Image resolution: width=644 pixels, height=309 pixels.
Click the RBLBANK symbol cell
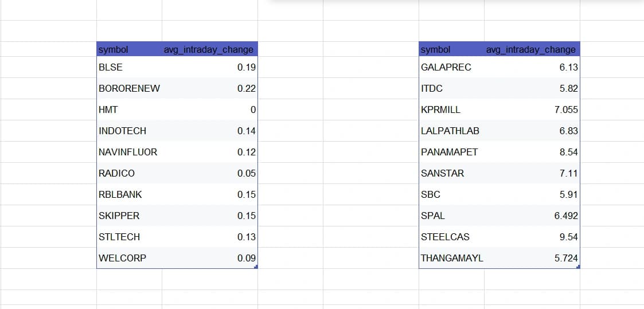click(x=130, y=194)
